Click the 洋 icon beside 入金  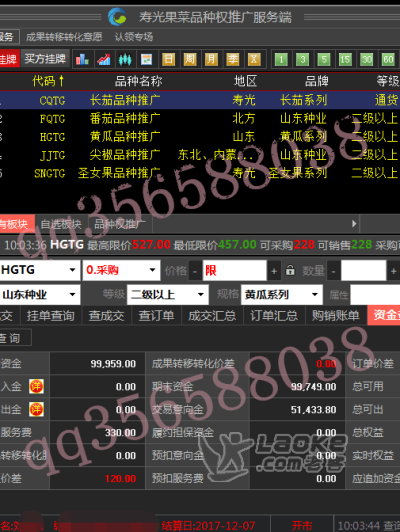(x=36, y=386)
